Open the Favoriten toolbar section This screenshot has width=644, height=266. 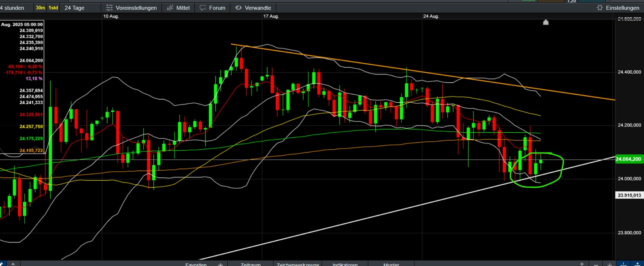pos(196,264)
